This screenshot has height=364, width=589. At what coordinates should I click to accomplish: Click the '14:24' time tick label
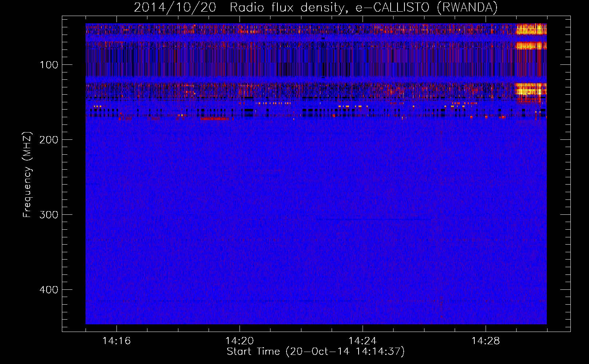tap(363, 341)
